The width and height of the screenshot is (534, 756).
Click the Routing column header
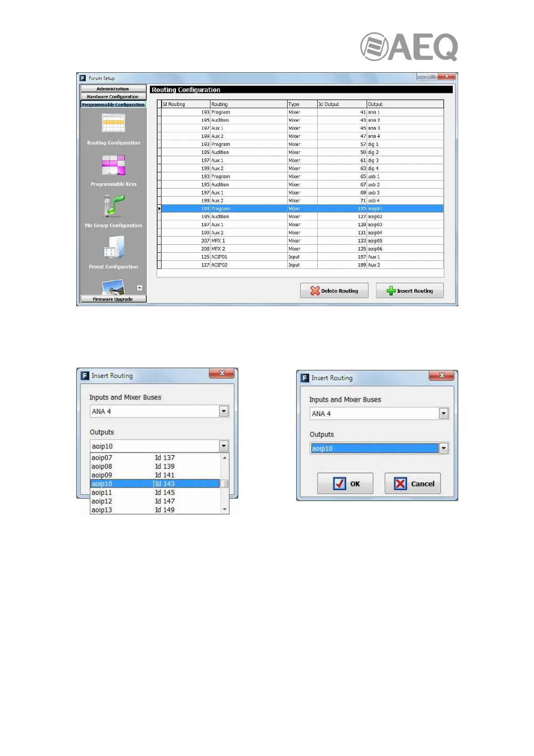point(249,104)
